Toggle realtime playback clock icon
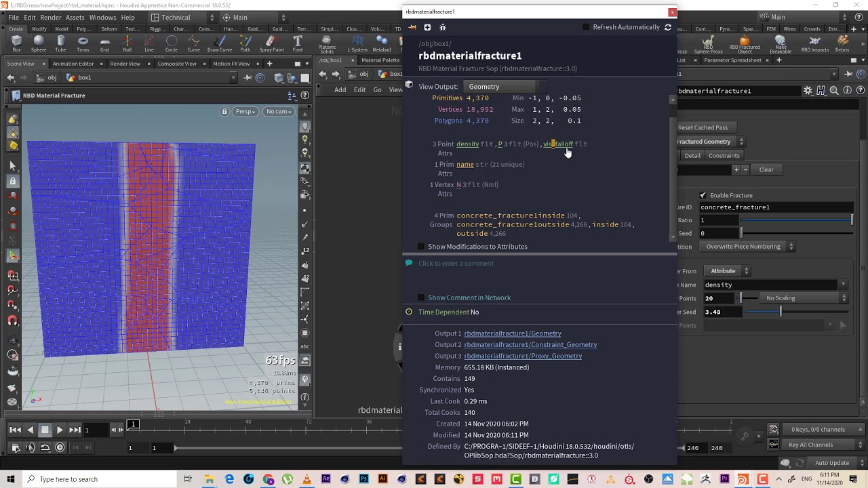 click(60, 447)
